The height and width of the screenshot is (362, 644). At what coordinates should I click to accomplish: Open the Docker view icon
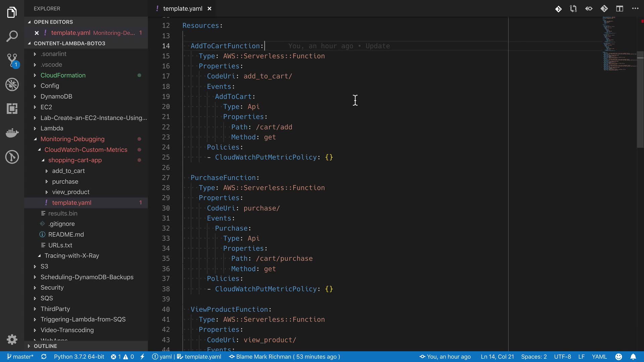12,133
